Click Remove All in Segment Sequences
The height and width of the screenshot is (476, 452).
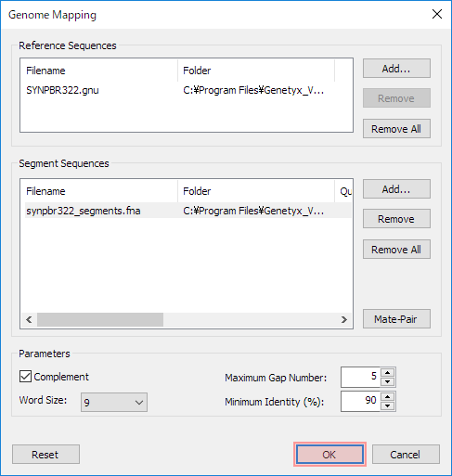point(396,250)
